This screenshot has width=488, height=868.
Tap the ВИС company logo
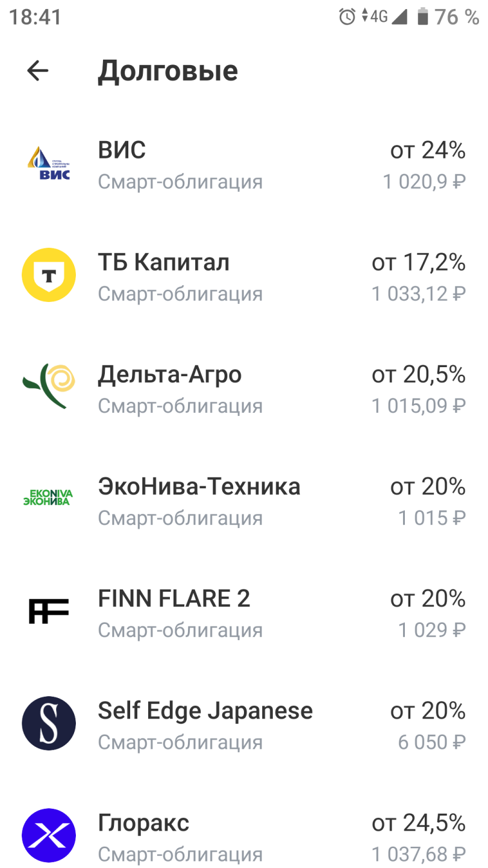pyautogui.click(x=49, y=163)
